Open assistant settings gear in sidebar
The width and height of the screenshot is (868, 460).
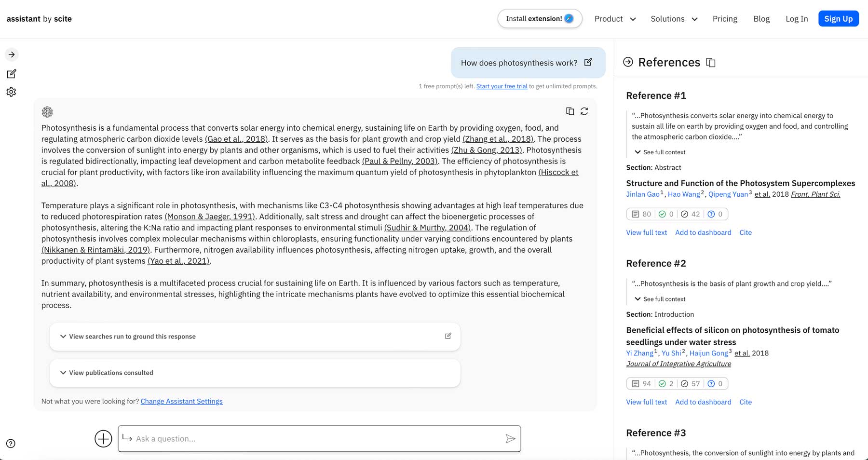pos(11,92)
